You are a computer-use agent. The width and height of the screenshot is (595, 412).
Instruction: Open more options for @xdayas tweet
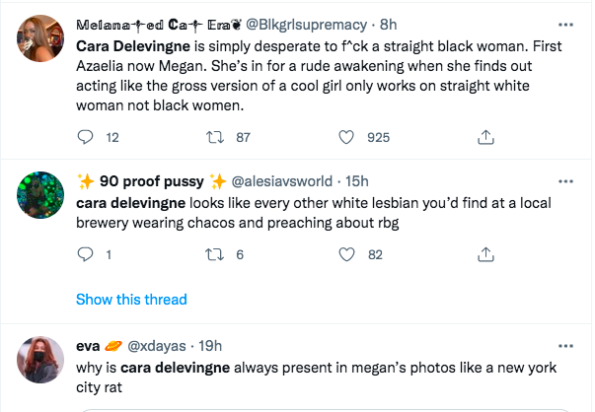click(565, 346)
